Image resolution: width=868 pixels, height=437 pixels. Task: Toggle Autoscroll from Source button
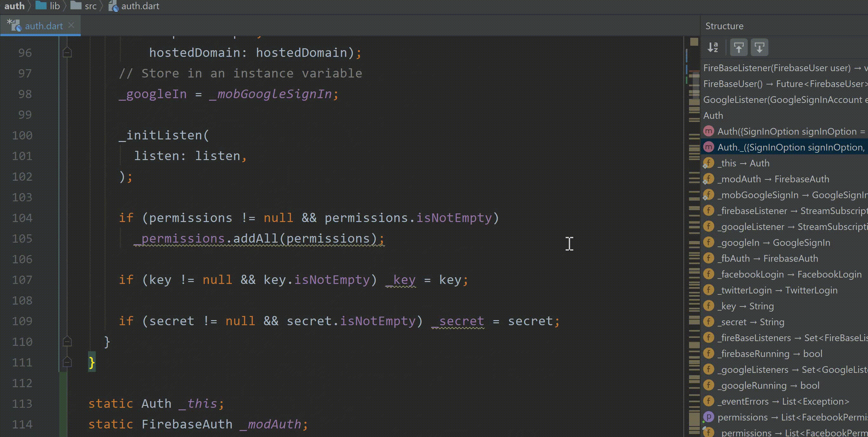coord(759,47)
